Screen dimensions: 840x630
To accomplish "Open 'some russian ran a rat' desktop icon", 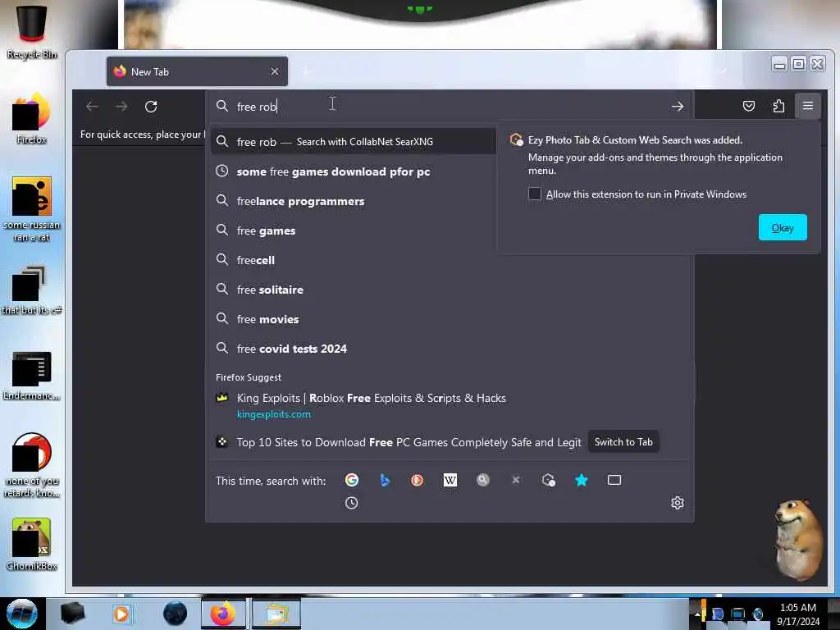I will tap(32, 209).
